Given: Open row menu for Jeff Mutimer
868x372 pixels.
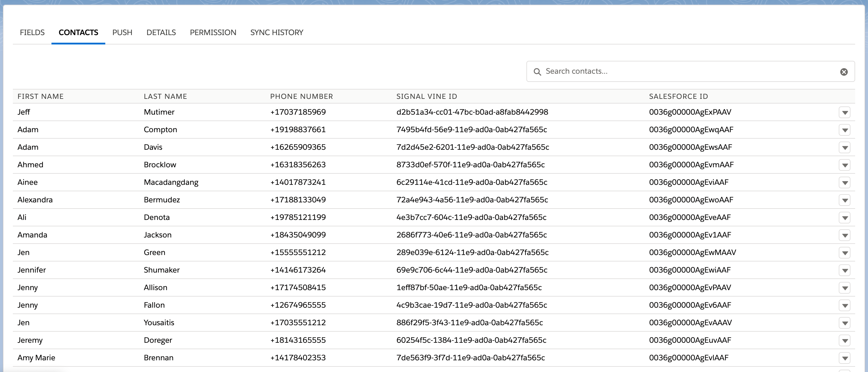Looking at the screenshot, I should (844, 112).
